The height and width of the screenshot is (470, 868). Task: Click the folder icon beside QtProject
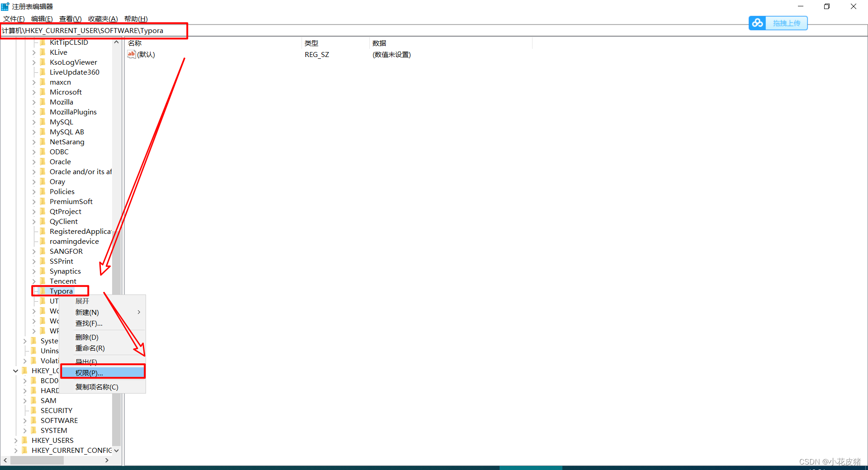coord(43,211)
